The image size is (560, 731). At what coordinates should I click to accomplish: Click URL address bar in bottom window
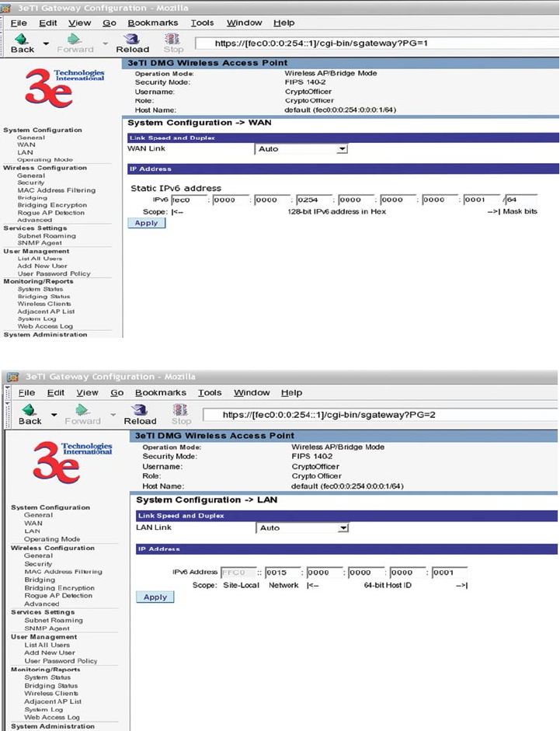[380, 415]
